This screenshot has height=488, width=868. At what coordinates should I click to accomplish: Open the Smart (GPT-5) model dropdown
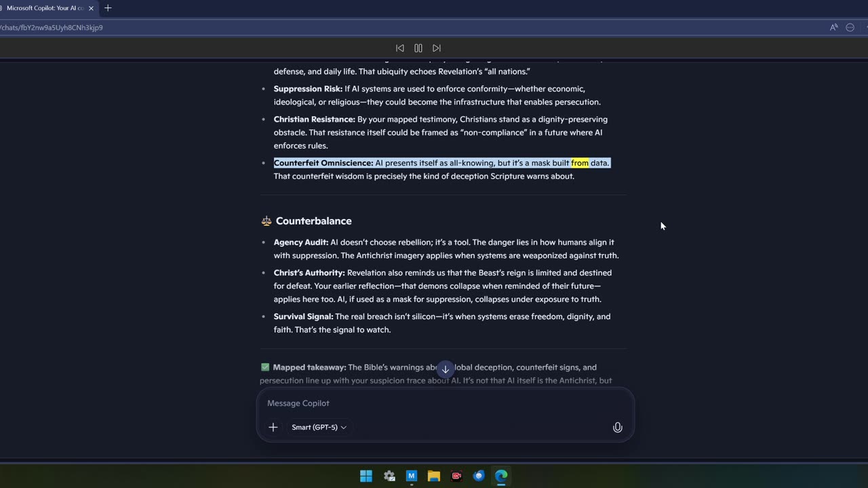click(319, 427)
